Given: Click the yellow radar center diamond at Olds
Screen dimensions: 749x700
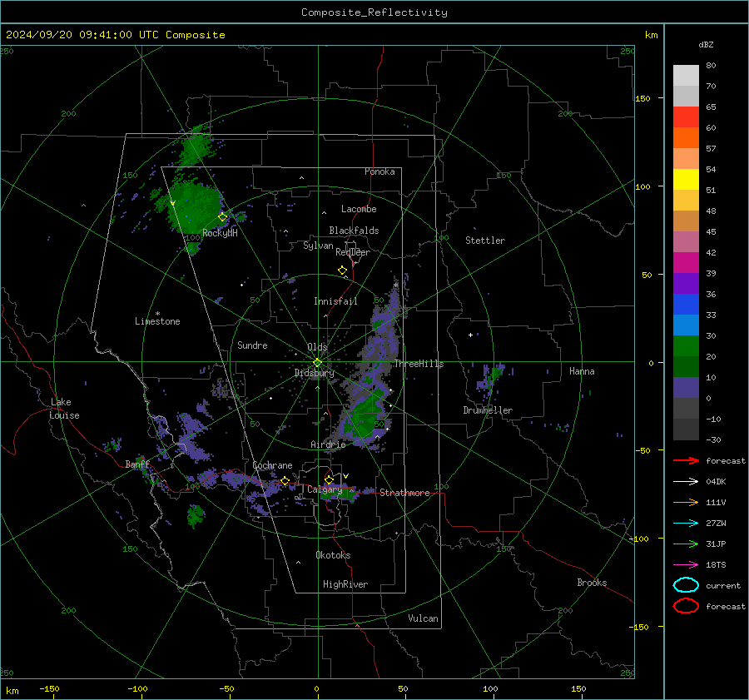Looking at the screenshot, I should click(x=317, y=363).
